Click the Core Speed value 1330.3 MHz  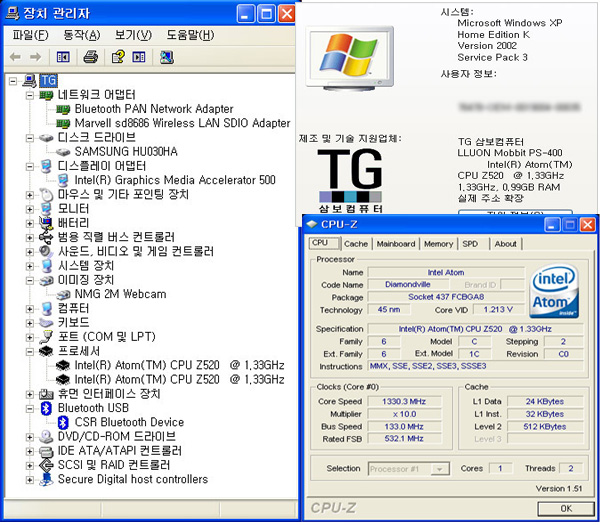click(x=404, y=402)
